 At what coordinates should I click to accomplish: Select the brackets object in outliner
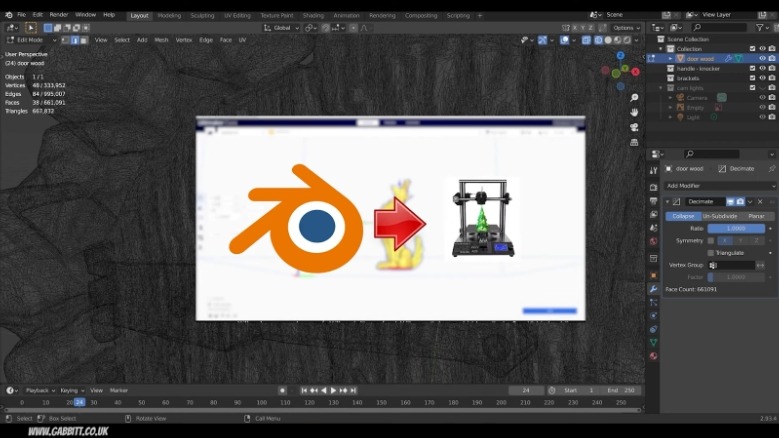[x=688, y=78]
